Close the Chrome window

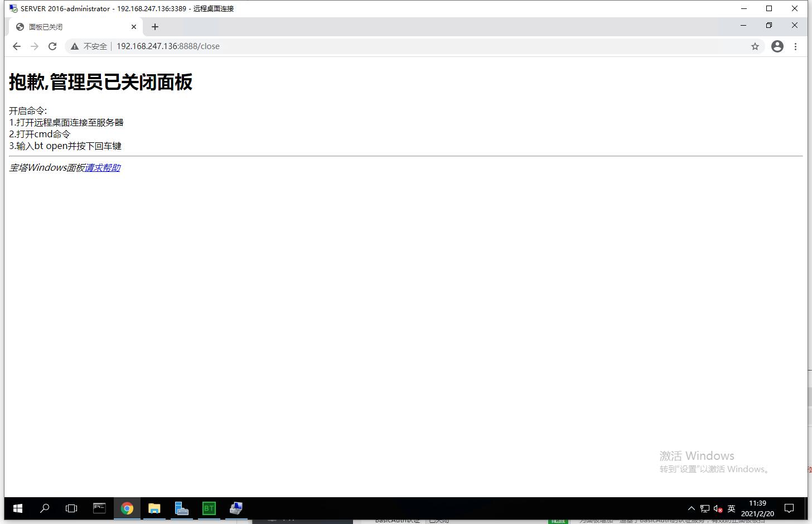pyautogui.click(x=795, y=25)
